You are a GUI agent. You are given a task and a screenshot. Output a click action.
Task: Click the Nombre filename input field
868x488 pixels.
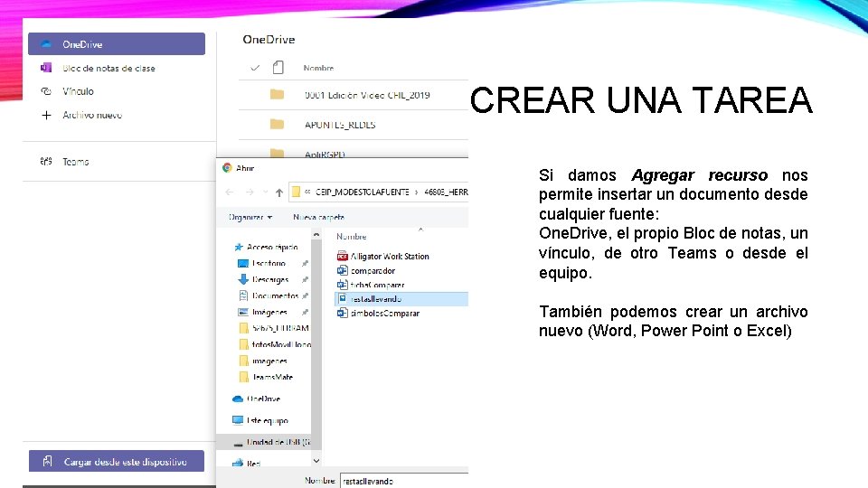click(x=404, y=481)
